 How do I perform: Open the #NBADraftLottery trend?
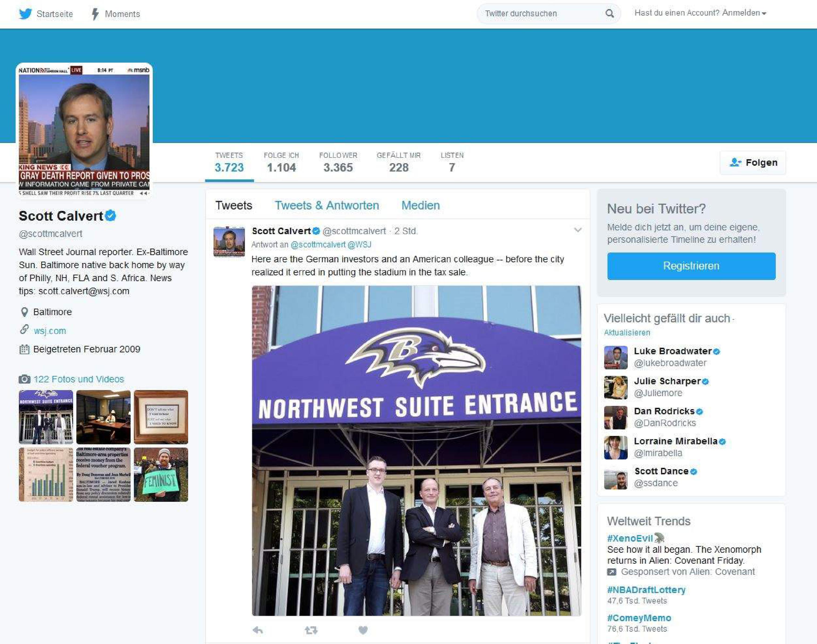click(646, 590)
